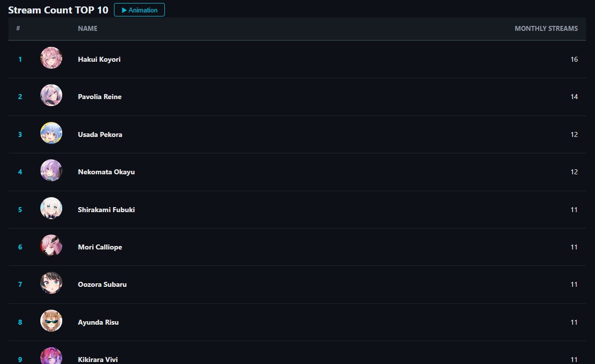The image size is (595, 364).
Task: Click rank number 6 beside Mori Calliope
Action: tap(20, 247)
